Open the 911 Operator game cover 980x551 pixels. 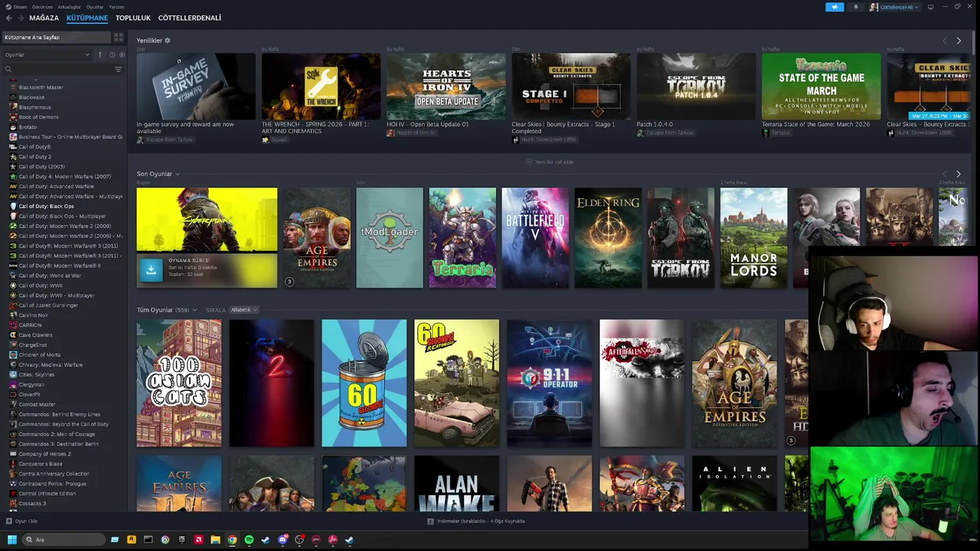(549, 383)
